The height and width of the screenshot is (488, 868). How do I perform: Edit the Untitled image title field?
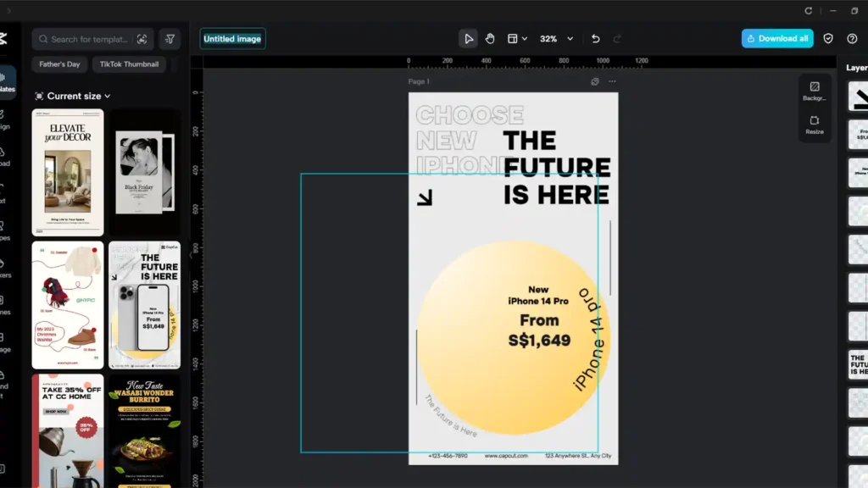[232, 39]
